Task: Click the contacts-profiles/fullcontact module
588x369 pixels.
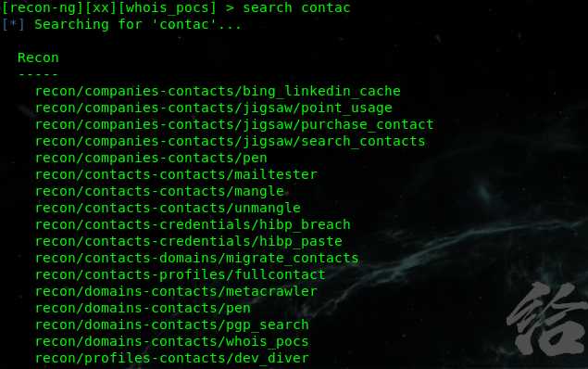Action: [x=181, y=274]
